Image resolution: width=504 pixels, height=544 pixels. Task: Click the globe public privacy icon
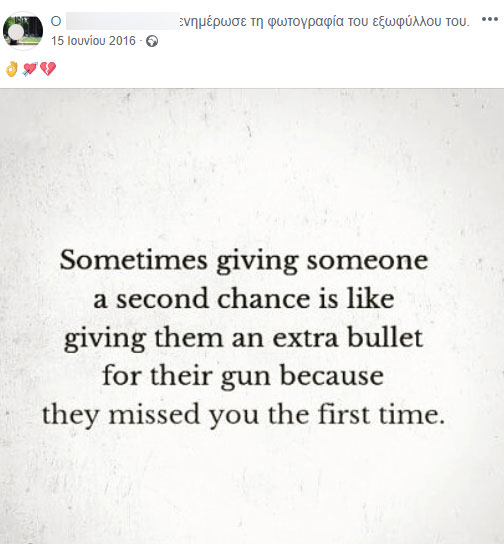point(152,41)
